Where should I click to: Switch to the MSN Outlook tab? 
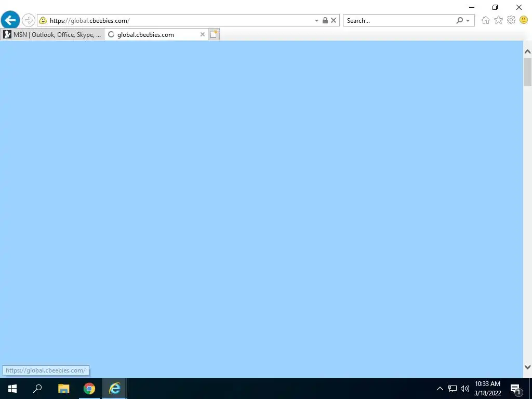52,35
